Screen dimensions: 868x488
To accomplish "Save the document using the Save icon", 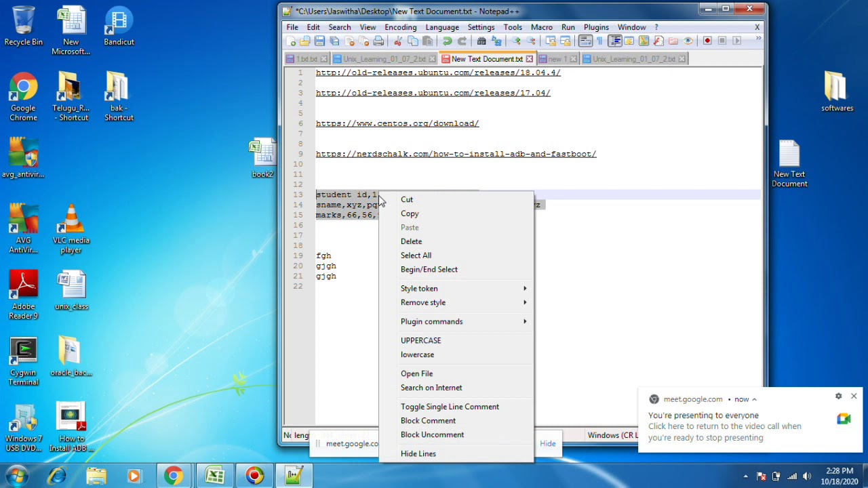I will pos(319,41).
